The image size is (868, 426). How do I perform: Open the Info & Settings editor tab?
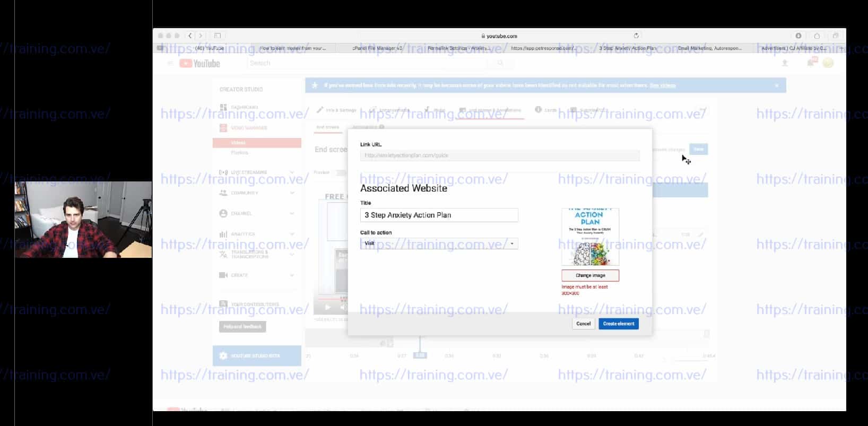coord(336,110)
